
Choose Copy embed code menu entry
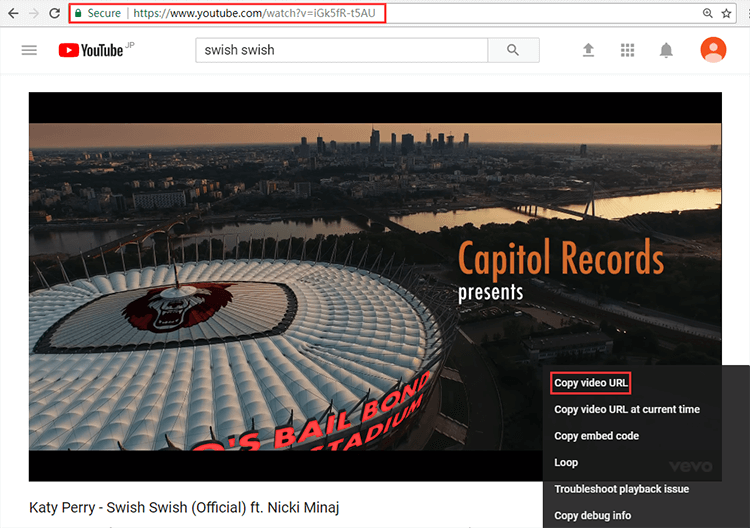pyautogui.click(x=596, y=436)
